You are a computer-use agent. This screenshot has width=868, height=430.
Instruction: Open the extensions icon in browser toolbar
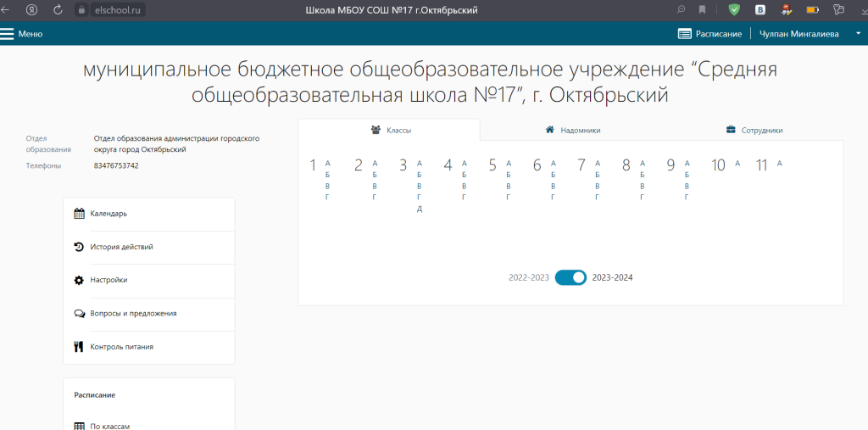[x=838, y=9]
